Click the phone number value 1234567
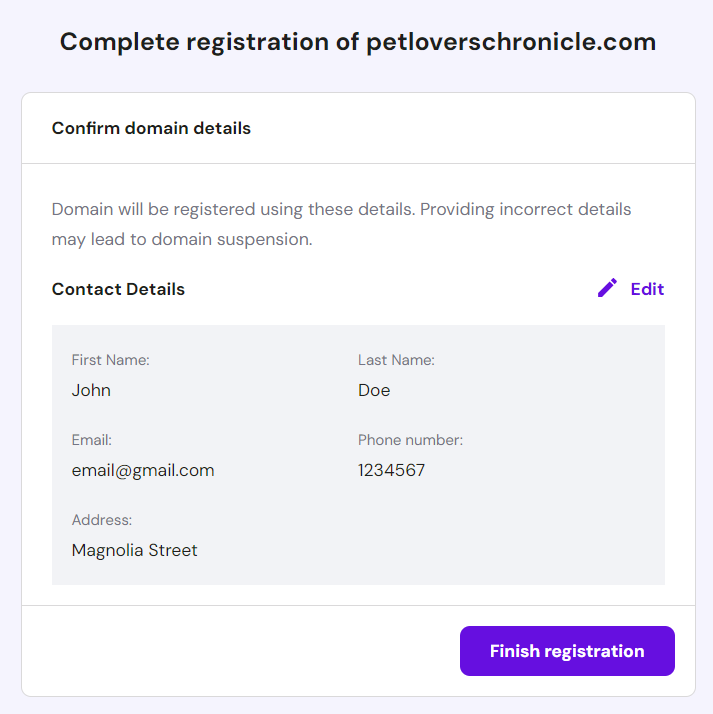The width and height of the screenshot is (713, 714). coord(391,470)
